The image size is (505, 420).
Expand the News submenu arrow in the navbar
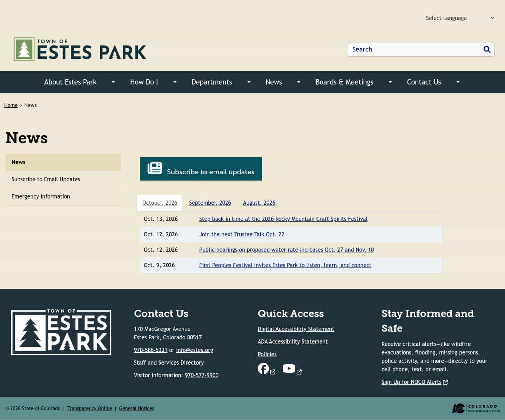299,82
